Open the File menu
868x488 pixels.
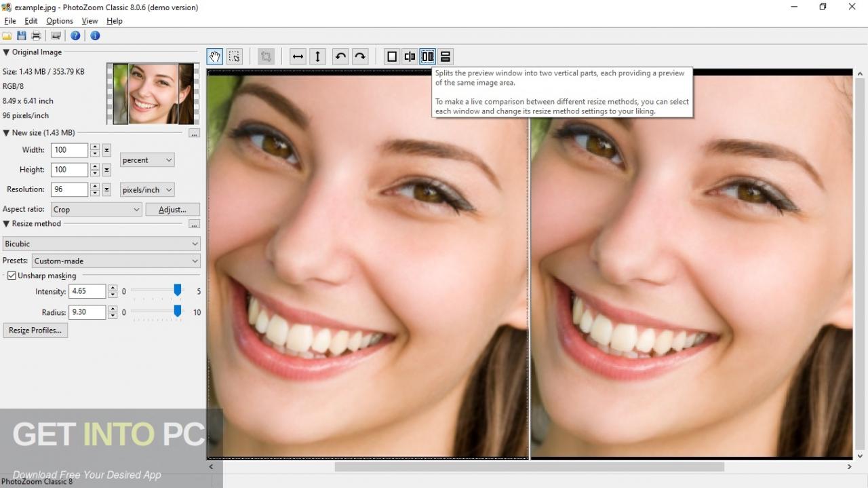10,21
